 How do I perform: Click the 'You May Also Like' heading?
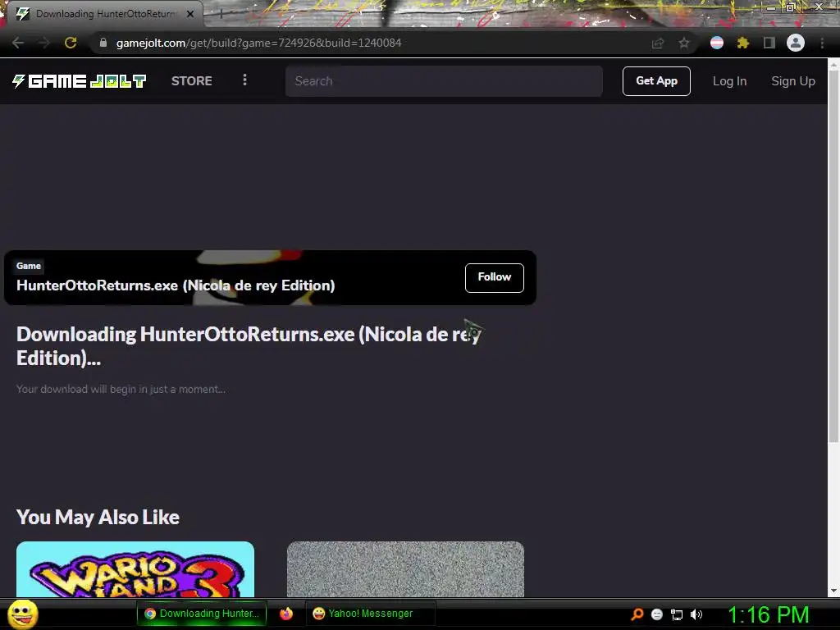pyautogui.click(x=98, y=517)
